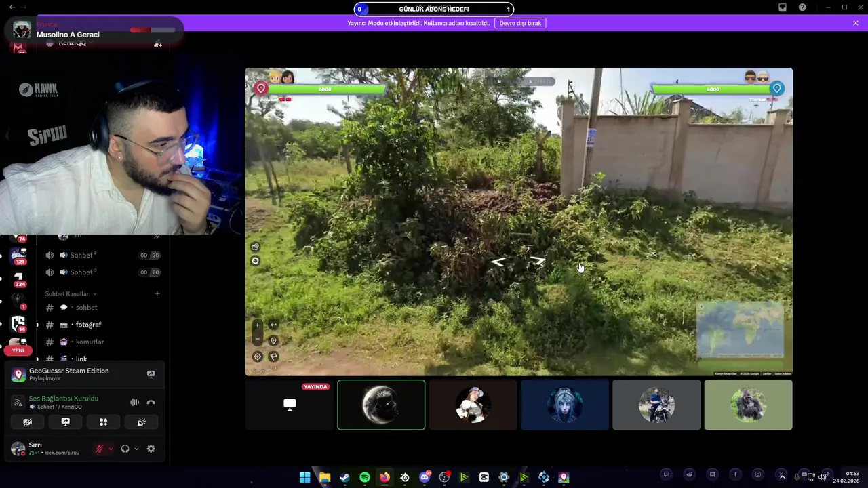
Task: Zoom out with GeoGuessr minus button
Action: point(257,339)
